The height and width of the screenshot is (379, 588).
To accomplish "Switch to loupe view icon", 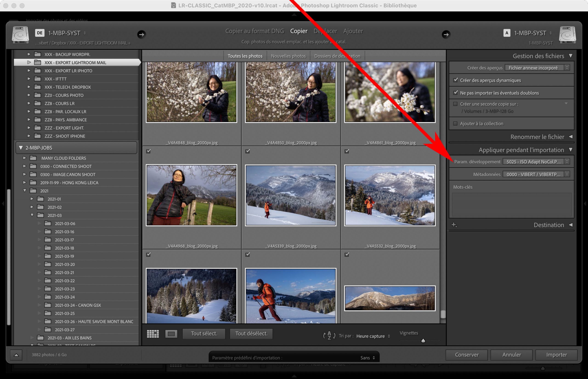I will point(171,334).
